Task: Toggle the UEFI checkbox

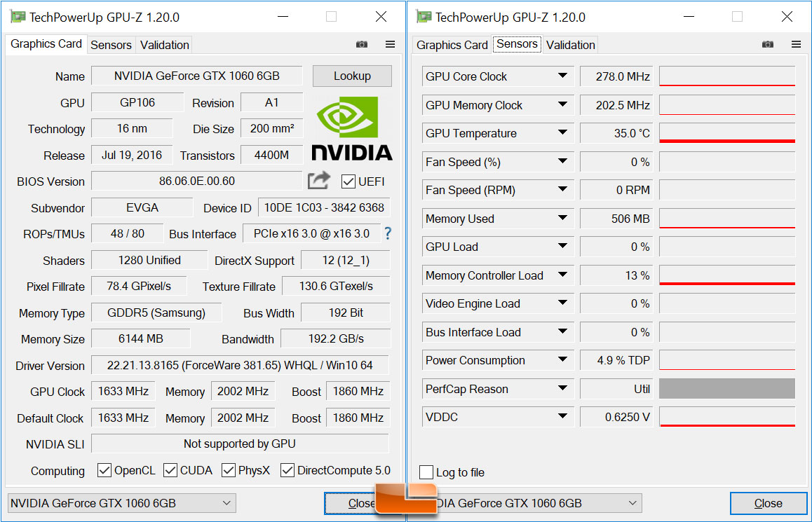Action: (x=349, y=181)
